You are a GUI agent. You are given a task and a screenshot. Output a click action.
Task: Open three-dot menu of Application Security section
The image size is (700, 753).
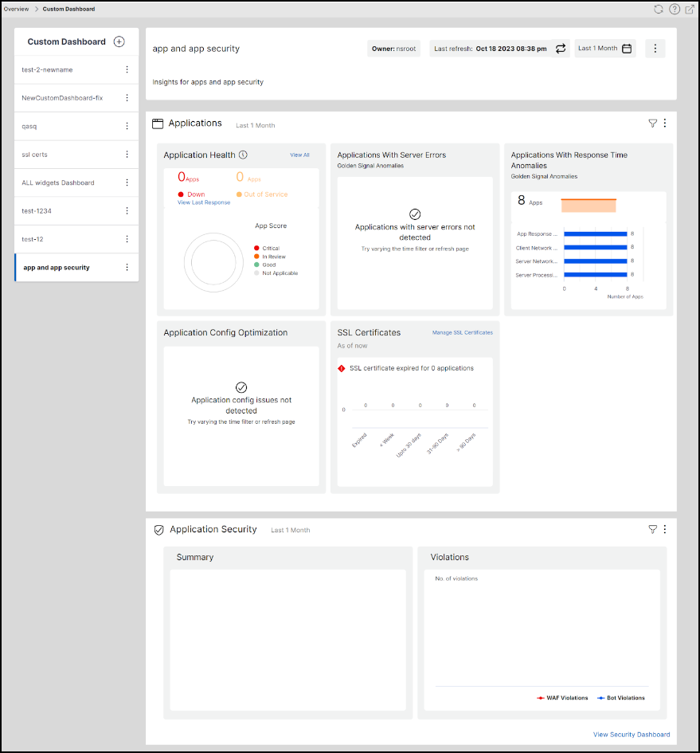tap(665, 529)
